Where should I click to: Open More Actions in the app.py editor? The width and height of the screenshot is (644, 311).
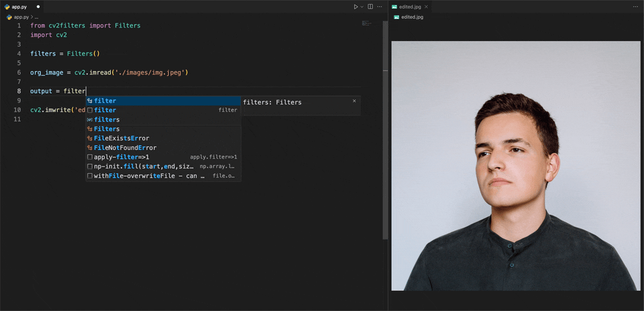[x=380, y=7]
